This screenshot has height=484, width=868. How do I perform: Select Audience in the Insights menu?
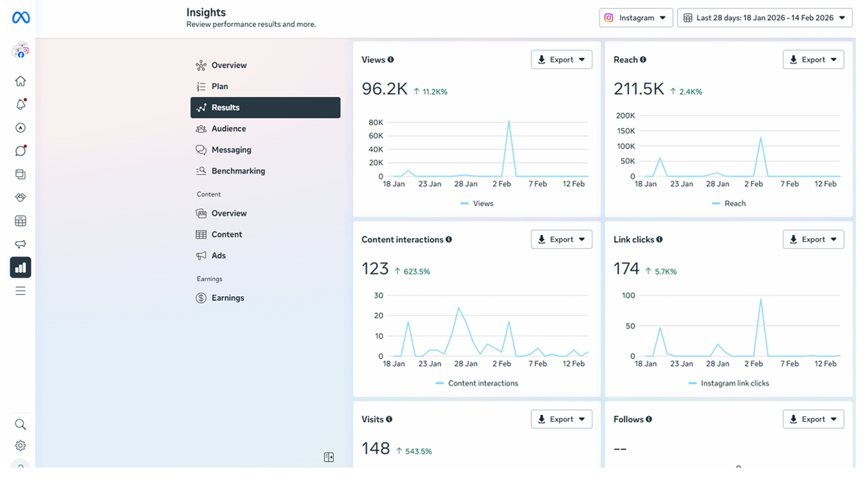click(229, 129)
